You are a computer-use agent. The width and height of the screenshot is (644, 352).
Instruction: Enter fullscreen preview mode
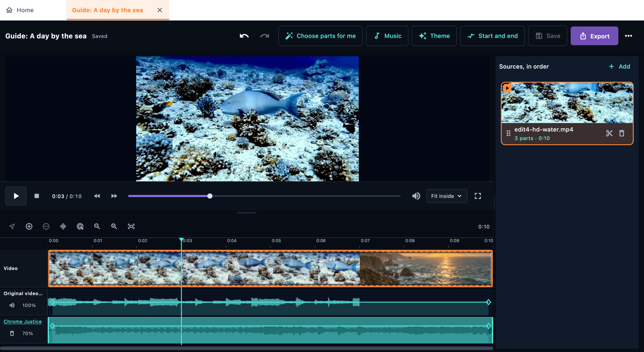[478, 196]
